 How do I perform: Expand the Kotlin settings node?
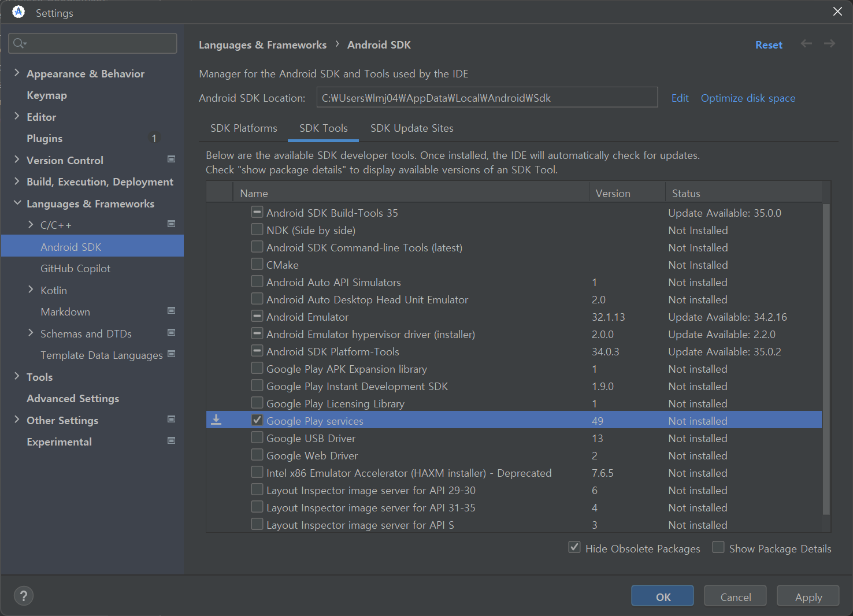[31, 290]
